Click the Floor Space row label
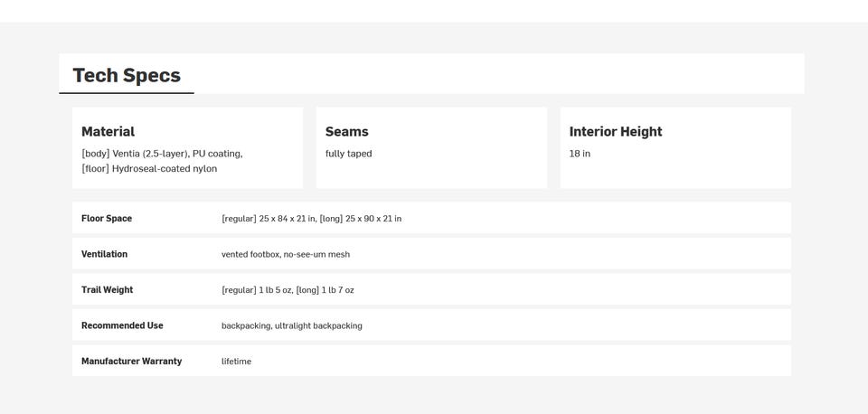The width and height of the screenshot is (868, 414). coord(107,218)
